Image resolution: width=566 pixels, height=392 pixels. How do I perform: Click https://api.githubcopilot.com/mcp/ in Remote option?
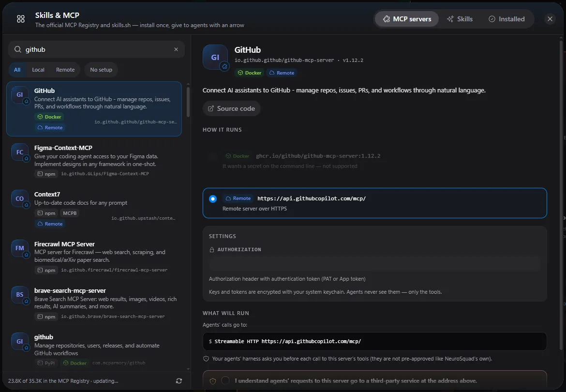(312, 198)
